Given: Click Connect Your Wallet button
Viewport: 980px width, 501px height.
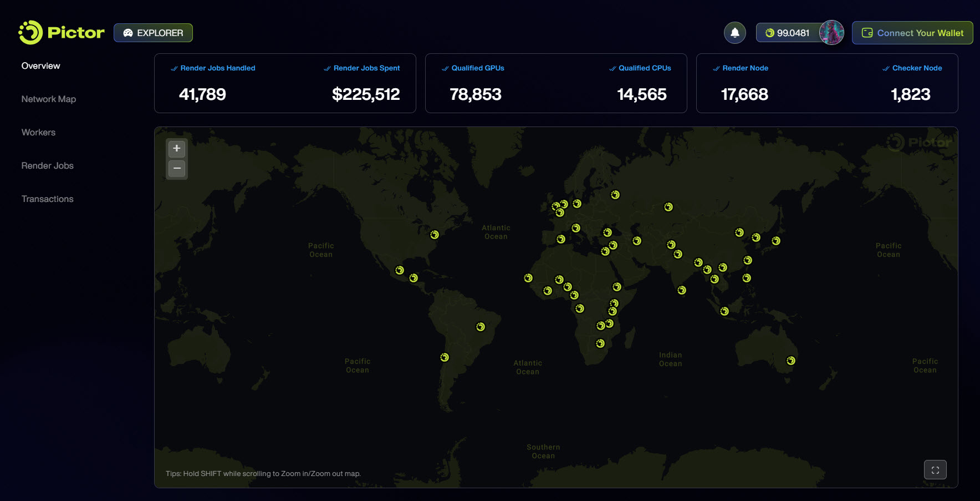Looking at the screenshot, I should click(x=912, y=33).
